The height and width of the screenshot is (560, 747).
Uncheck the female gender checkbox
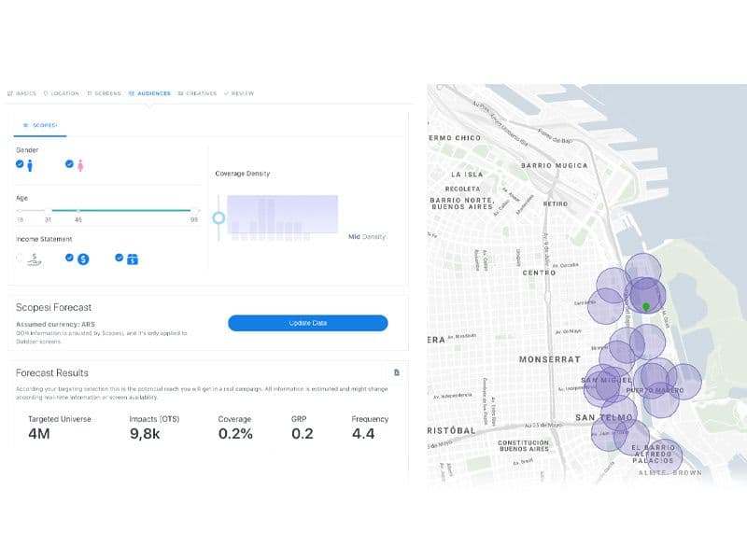(x=69, y=164)
